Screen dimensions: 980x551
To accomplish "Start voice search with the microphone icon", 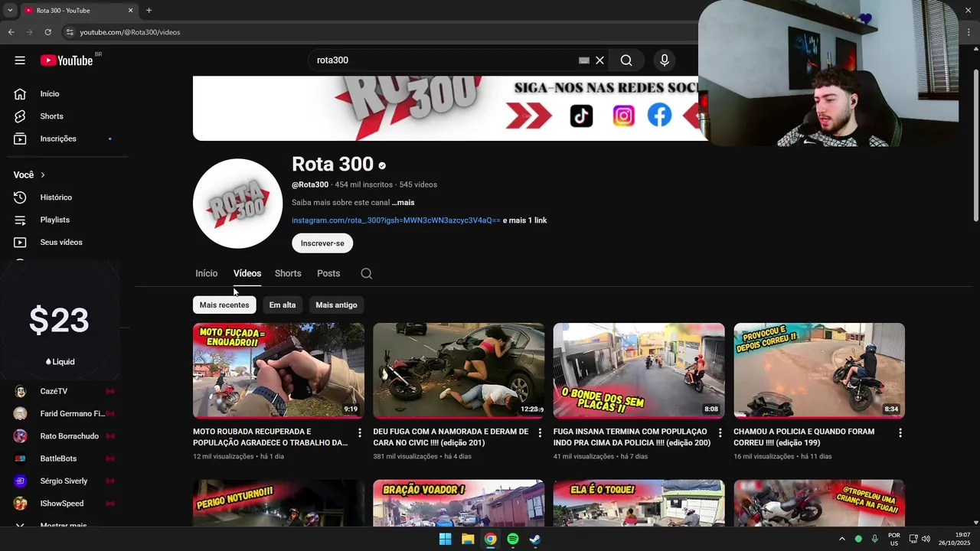I will coord(665,60).
